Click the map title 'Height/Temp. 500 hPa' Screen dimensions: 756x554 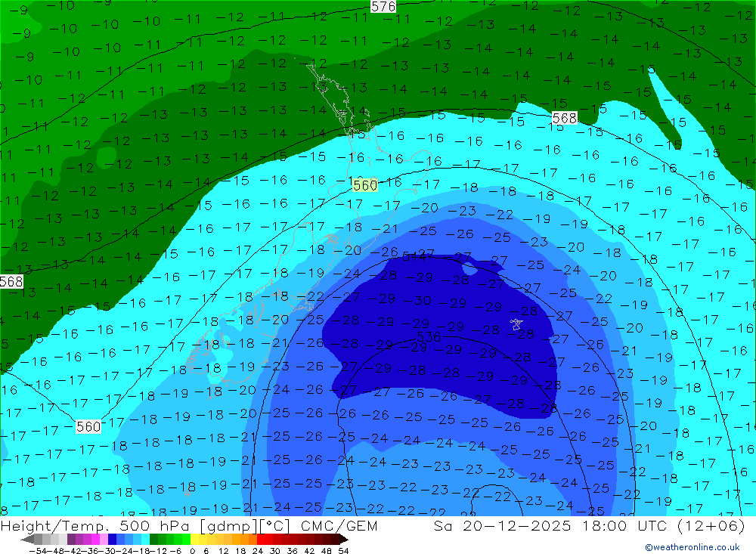pos(97,525)
